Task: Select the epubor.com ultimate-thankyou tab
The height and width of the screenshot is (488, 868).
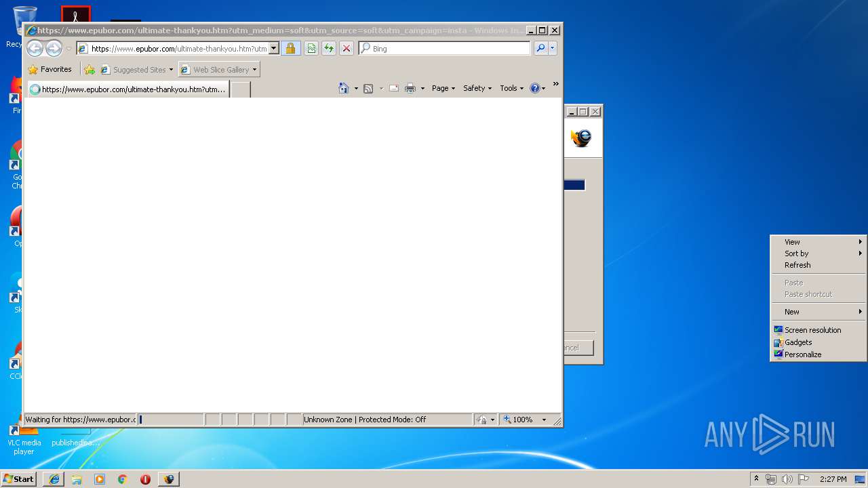Action: tap(127, 89)
